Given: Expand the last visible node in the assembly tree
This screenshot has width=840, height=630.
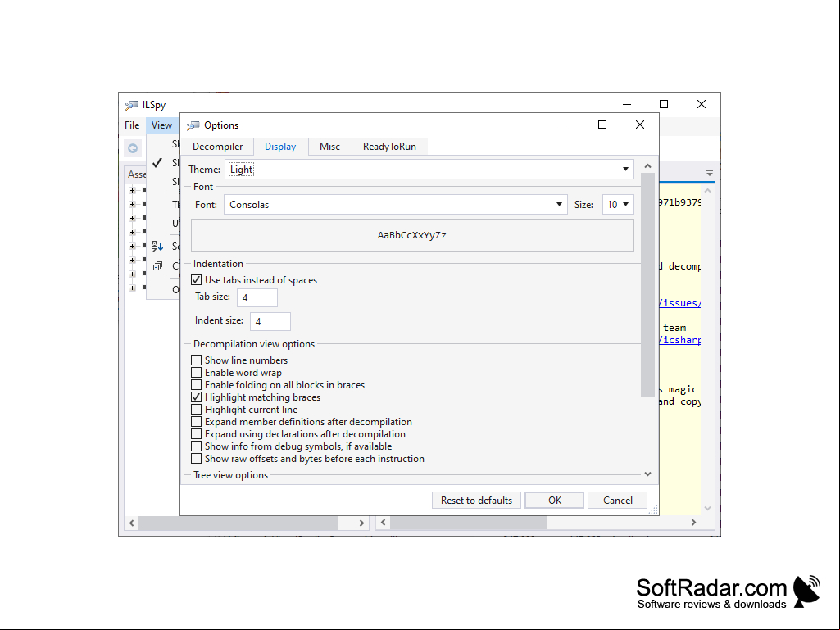Looking at the screenshot, I should [x=132, y=288].
